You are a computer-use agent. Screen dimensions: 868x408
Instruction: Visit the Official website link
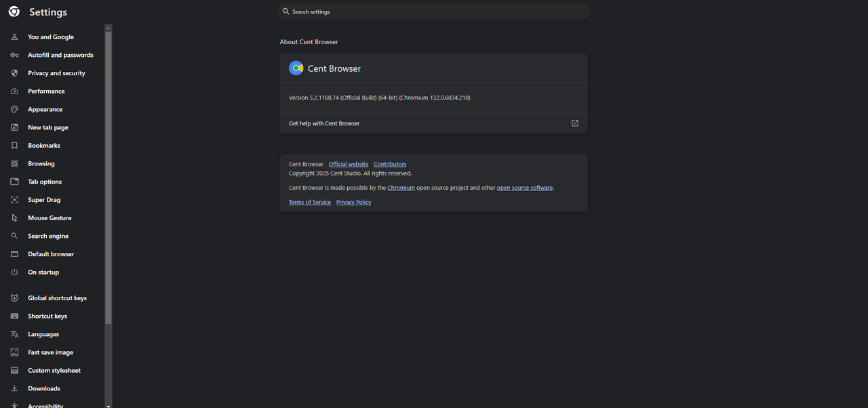click(x=349, y=164)
